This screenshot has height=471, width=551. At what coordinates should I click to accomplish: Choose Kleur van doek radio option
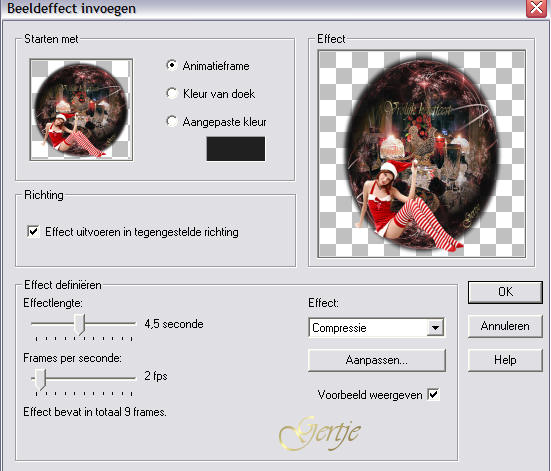coord(171,93)
